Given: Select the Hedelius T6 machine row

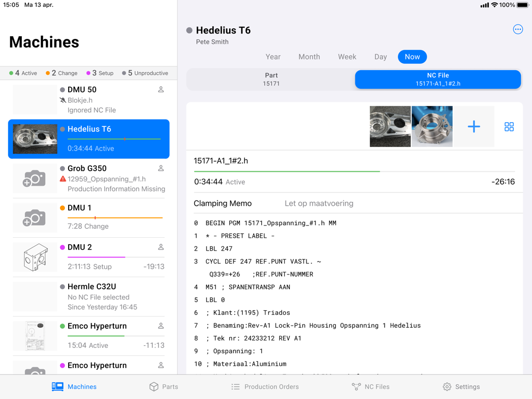Looking at the screenshot, I should tap(88, 139).
